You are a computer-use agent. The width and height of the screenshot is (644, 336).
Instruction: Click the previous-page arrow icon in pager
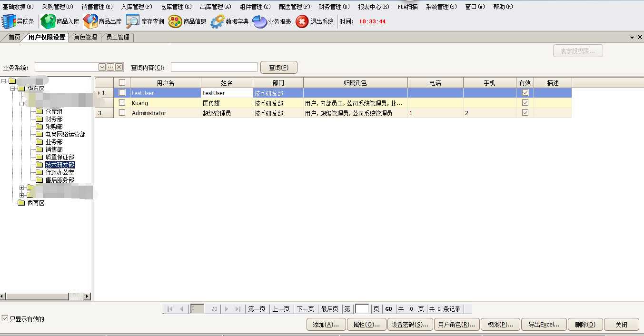[181, 309]
